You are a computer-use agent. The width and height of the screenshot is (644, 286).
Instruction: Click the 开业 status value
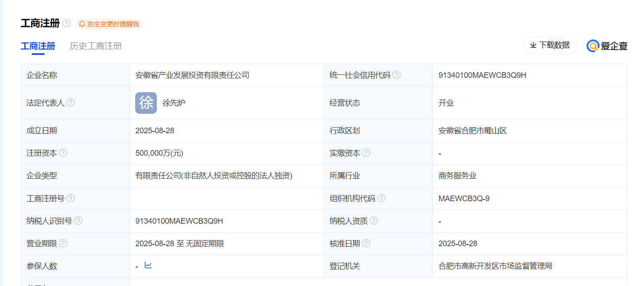pos(446,103)
